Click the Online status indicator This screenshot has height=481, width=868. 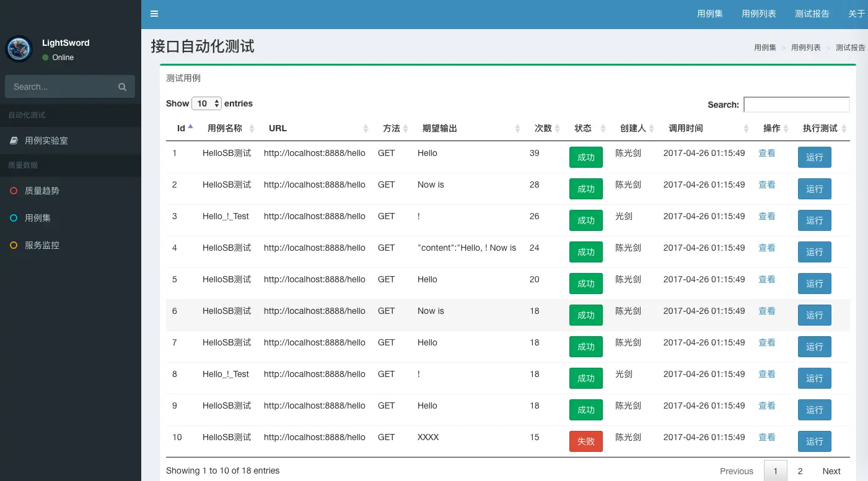pos(58,58)
